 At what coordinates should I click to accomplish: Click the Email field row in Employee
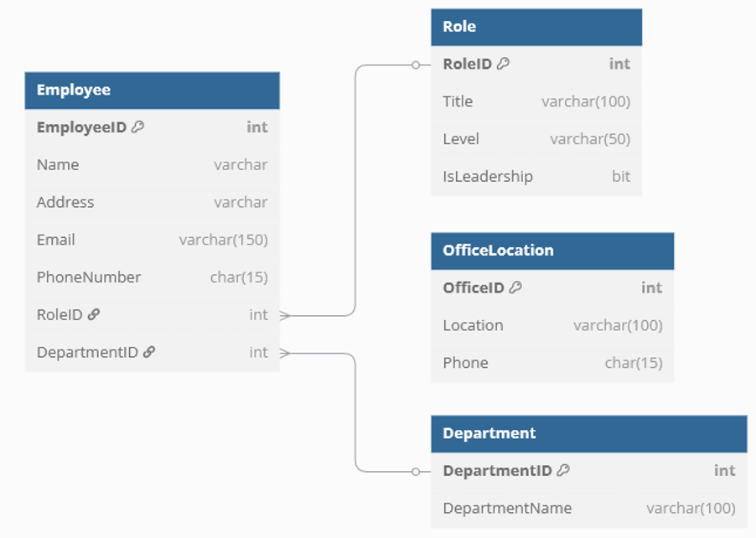(152, 241)
